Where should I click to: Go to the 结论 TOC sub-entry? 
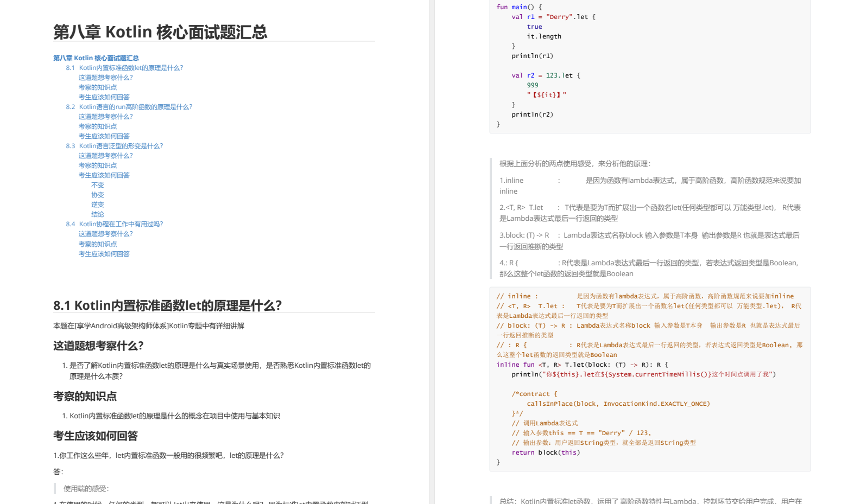(x=98, y=214)
